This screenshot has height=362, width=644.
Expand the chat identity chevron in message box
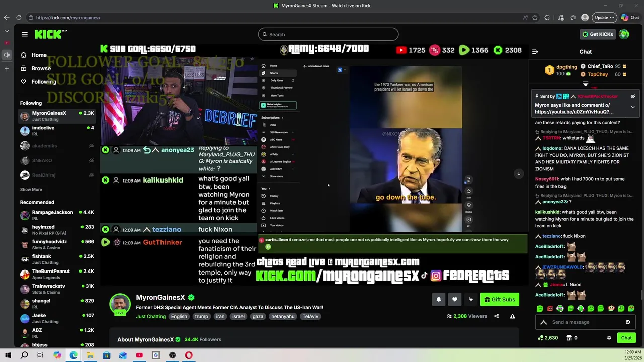click(543, 322)
